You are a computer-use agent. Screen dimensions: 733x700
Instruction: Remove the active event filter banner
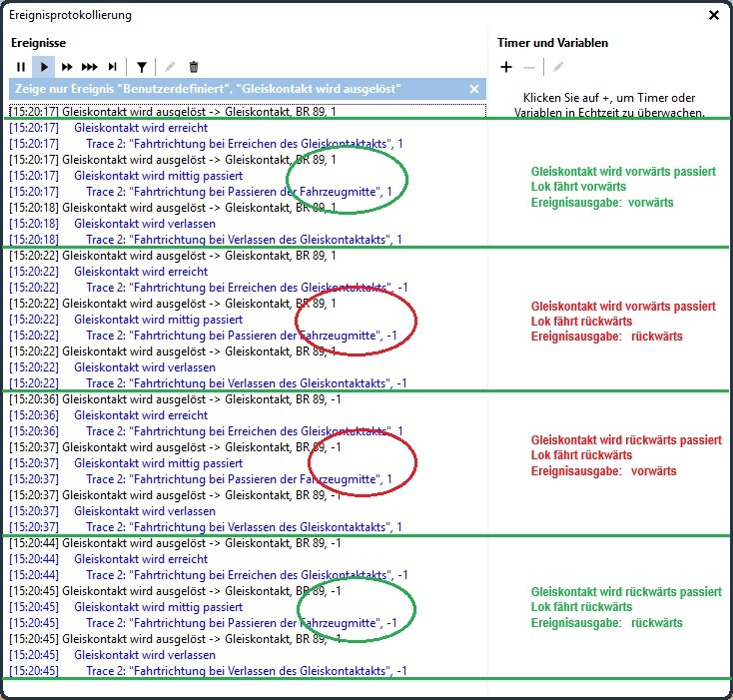[x=474, y=89]
